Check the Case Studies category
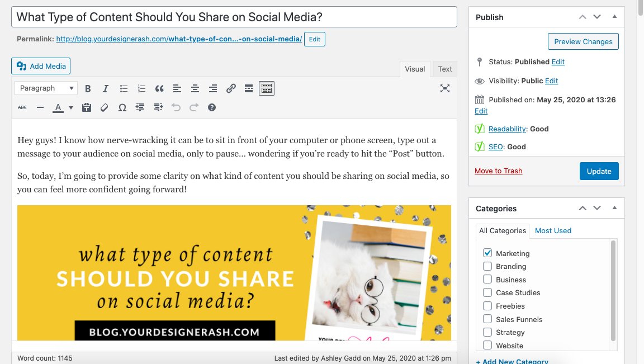The image size is (644, 364). [487, 292]
